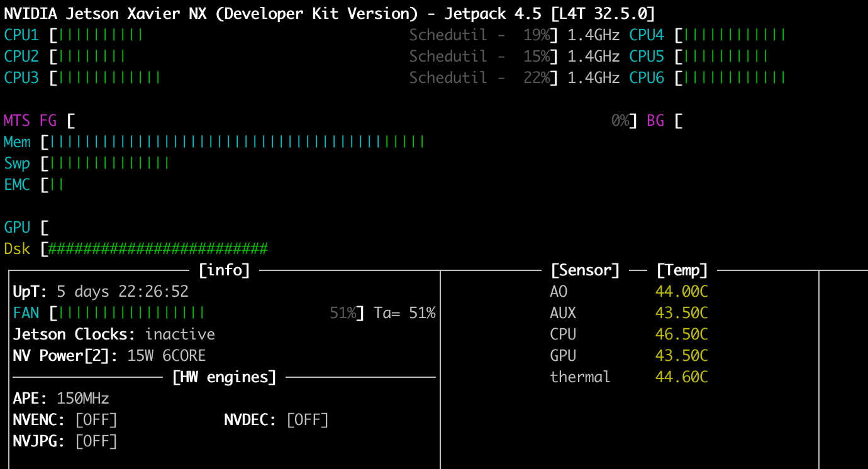
Task: Click the CPU3 usage bar
Action: click(109, 78)
